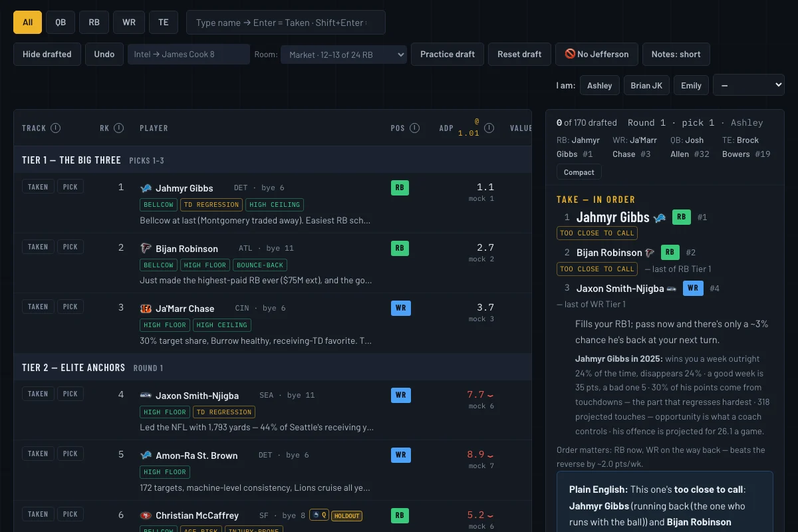Start a Practice draft
798x532 pixels.
click(x=448, y=55)
